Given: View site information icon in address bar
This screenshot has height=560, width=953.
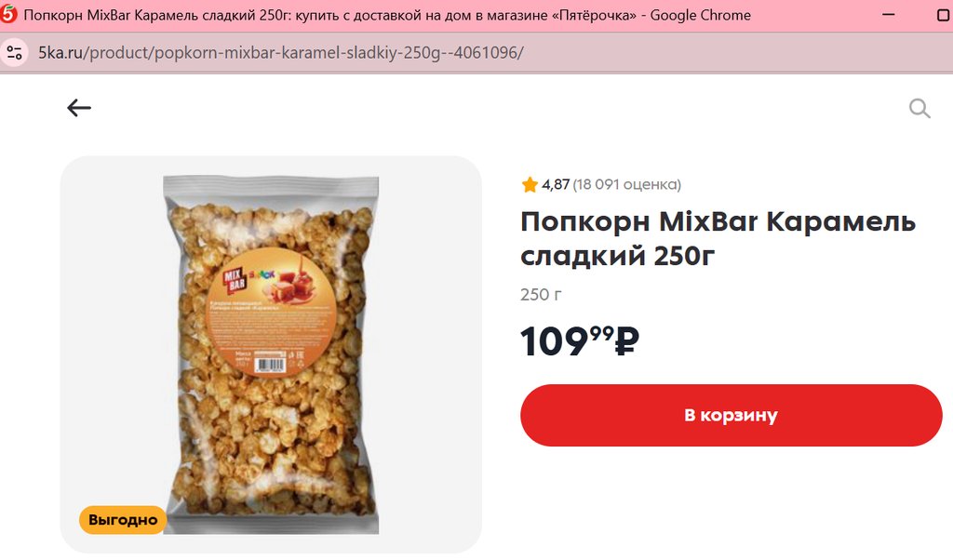Looking at the screenshot, I should tap(14, 52).
